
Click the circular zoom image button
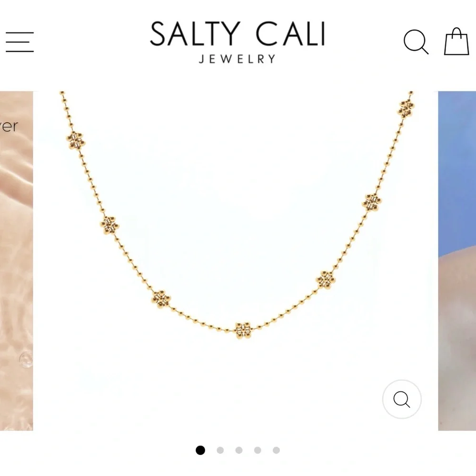tap(402, 399)
